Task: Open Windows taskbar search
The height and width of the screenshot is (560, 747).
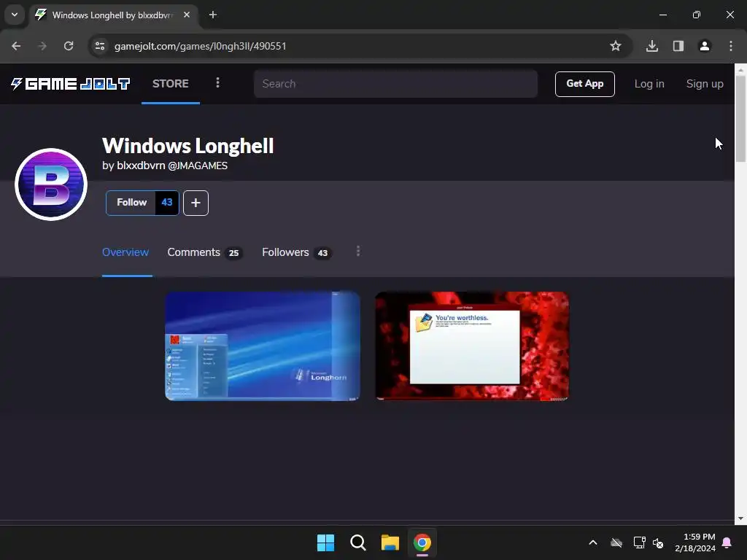Action: click(357, 542)
